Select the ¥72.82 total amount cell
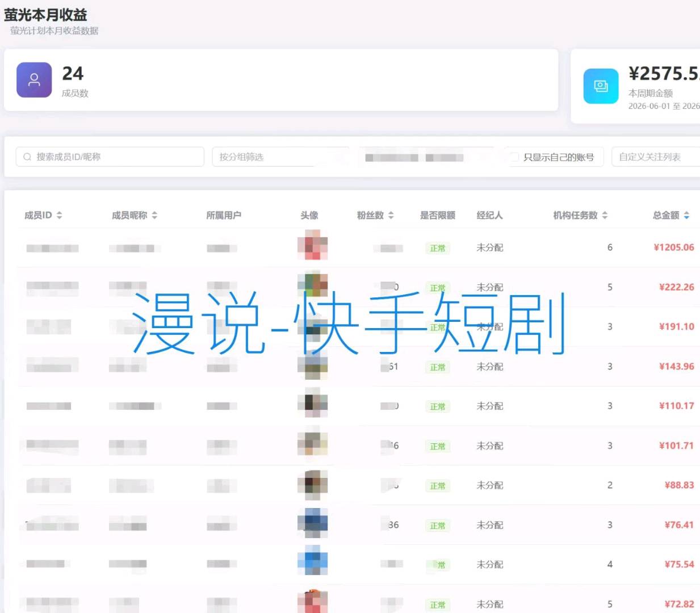The width and height of the screenshot is (700, 613). point(680,604)
